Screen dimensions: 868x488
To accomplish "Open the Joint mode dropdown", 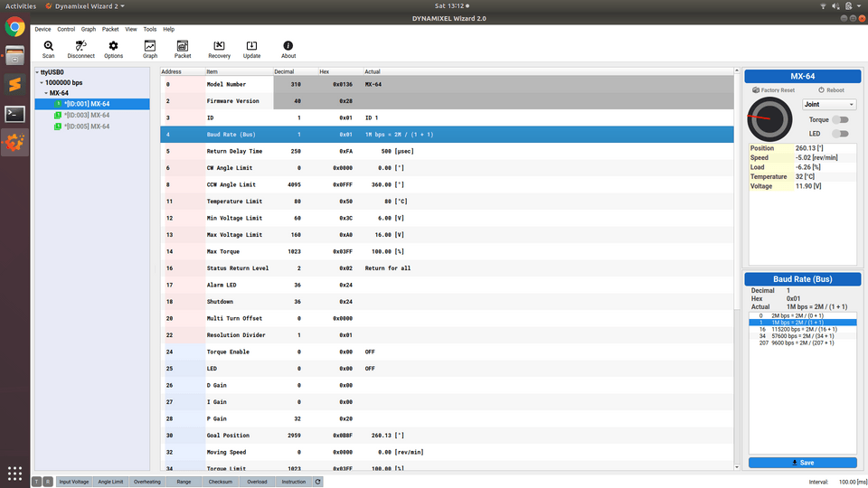I will pos(829,104).
